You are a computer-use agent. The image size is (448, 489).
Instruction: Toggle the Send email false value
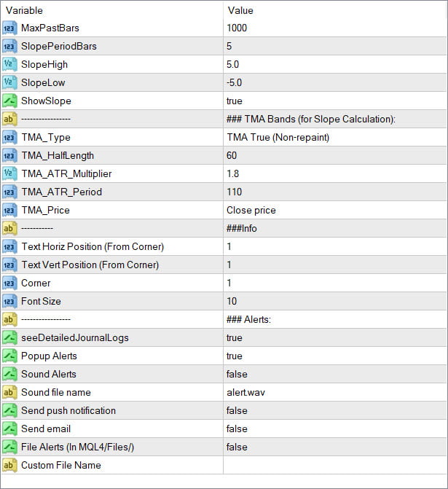237,429
